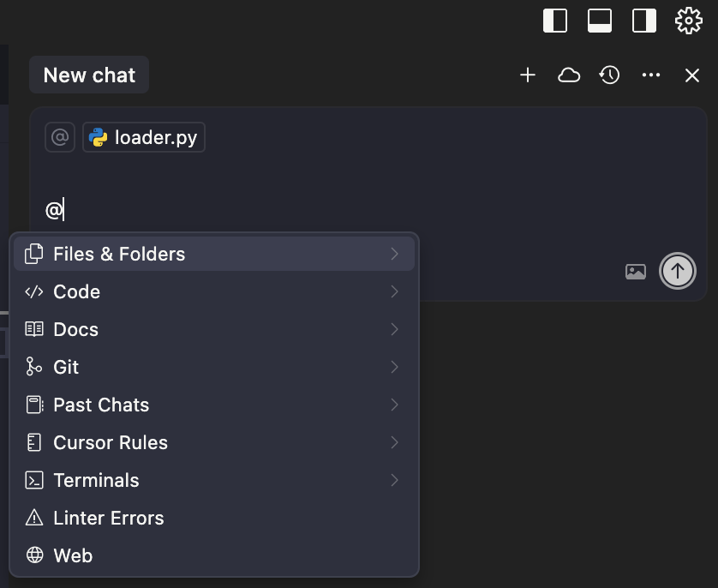
Task: Attach an image using the picture icon
Action: pos(636,272)
